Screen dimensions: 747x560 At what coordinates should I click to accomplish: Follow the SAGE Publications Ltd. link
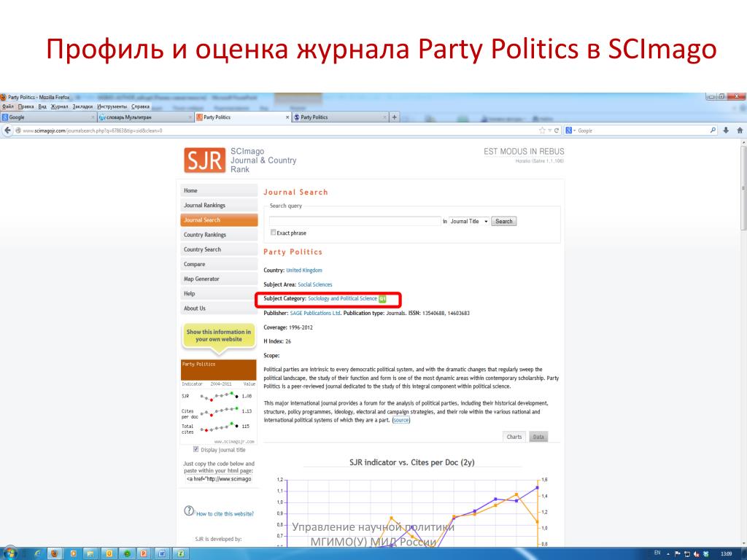pyautogui.click(x=315, y=313)
